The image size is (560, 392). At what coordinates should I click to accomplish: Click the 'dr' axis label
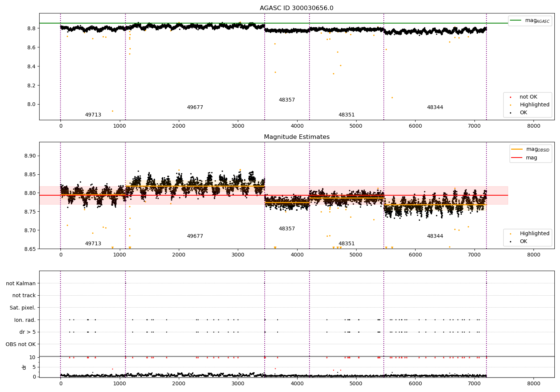click(x=24, y=367)
